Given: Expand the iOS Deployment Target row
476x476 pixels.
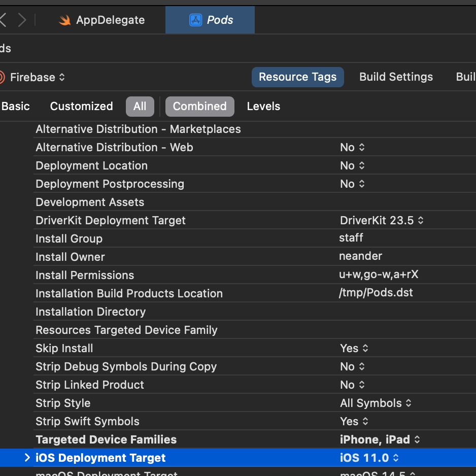Looking at the screenshot, I should coord(27,458).
